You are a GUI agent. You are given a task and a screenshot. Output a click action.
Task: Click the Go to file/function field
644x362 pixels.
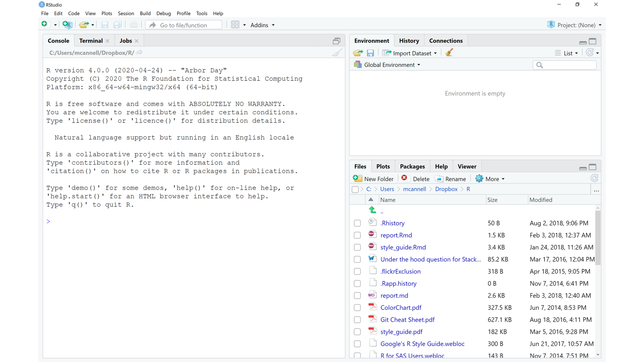[x=184, y=25]
